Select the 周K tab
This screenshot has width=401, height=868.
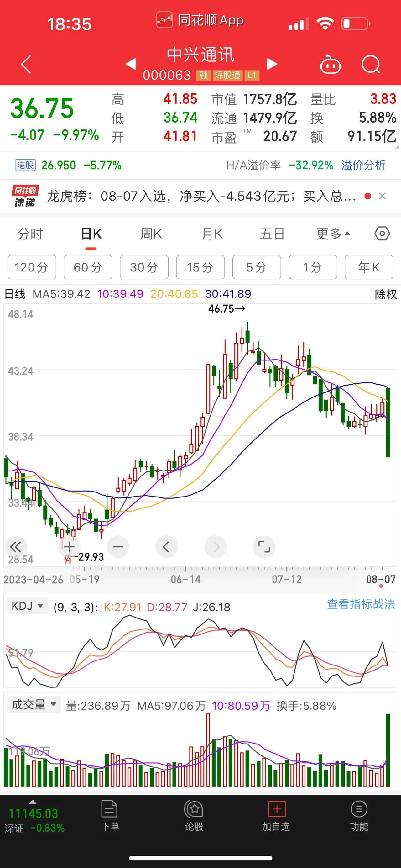pos(151,234)
